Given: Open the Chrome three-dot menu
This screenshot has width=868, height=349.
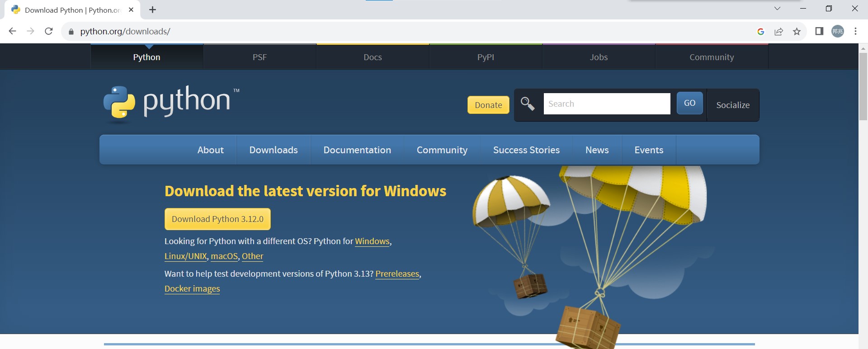Looking at the screenshot, I should [x=855, y=31].
